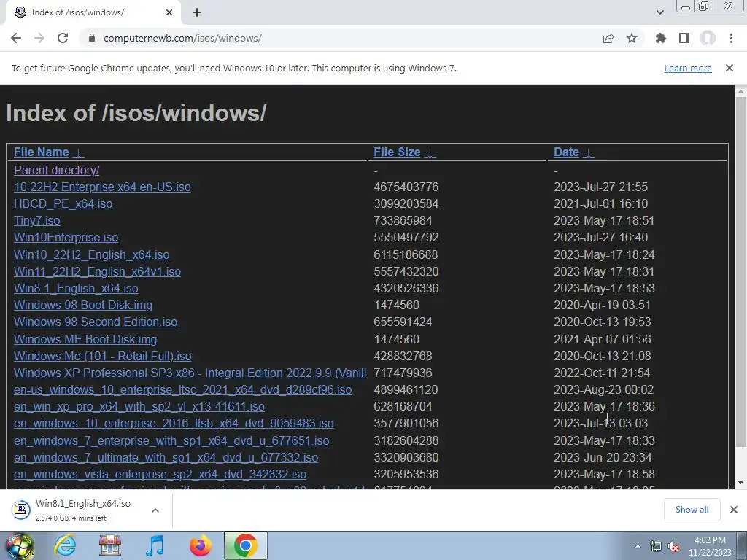The width and height of the screenshot is (747, 560).
Task: Select the Index of /isos/windows/ tab
Action: pyautogui.click(x=93, y=12)
